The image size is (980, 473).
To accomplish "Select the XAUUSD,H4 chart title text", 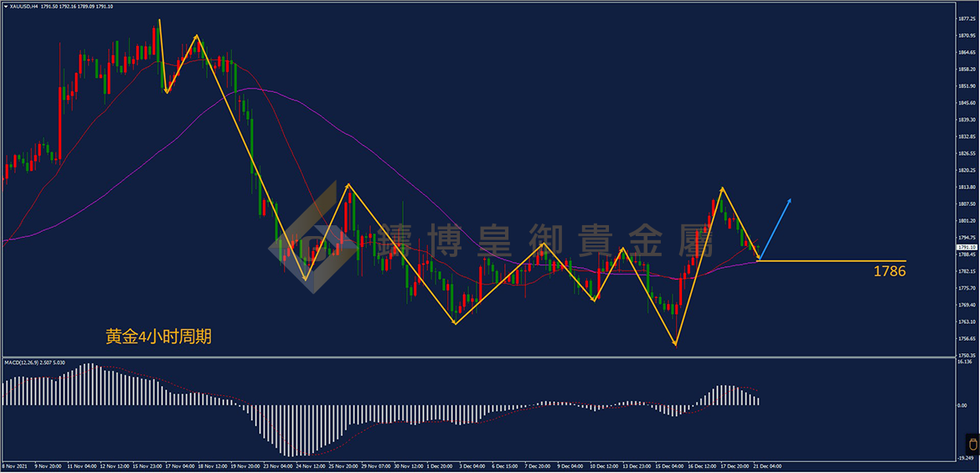I will point(23,6).
